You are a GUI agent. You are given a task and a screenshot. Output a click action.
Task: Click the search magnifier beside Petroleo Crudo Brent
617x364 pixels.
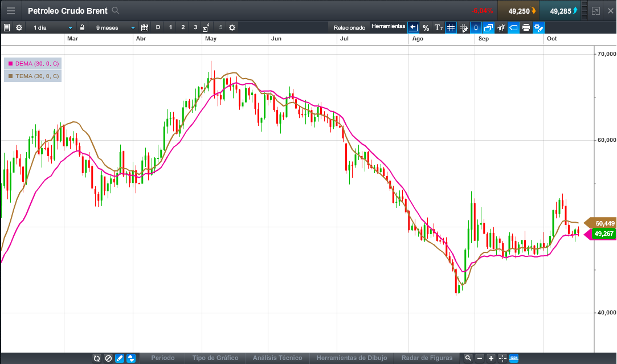(x=115, y=11)
